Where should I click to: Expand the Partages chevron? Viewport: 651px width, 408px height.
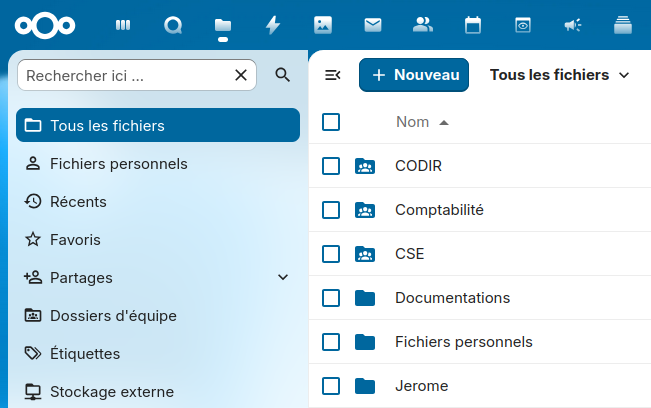(x=283, y=277)
